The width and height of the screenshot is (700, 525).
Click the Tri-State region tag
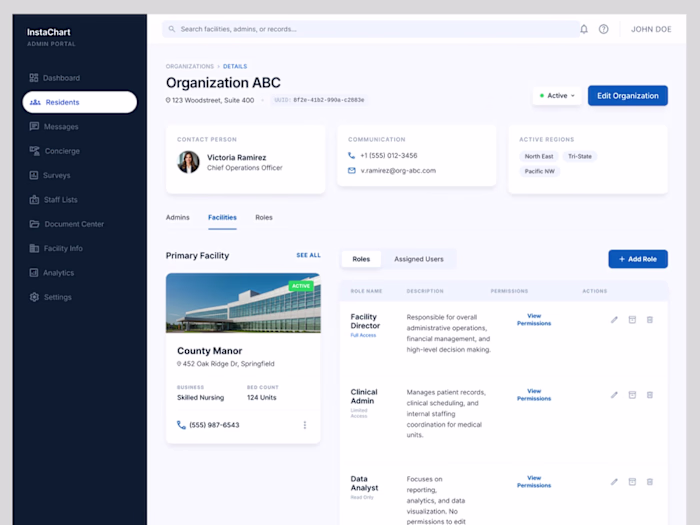[580, 156]
